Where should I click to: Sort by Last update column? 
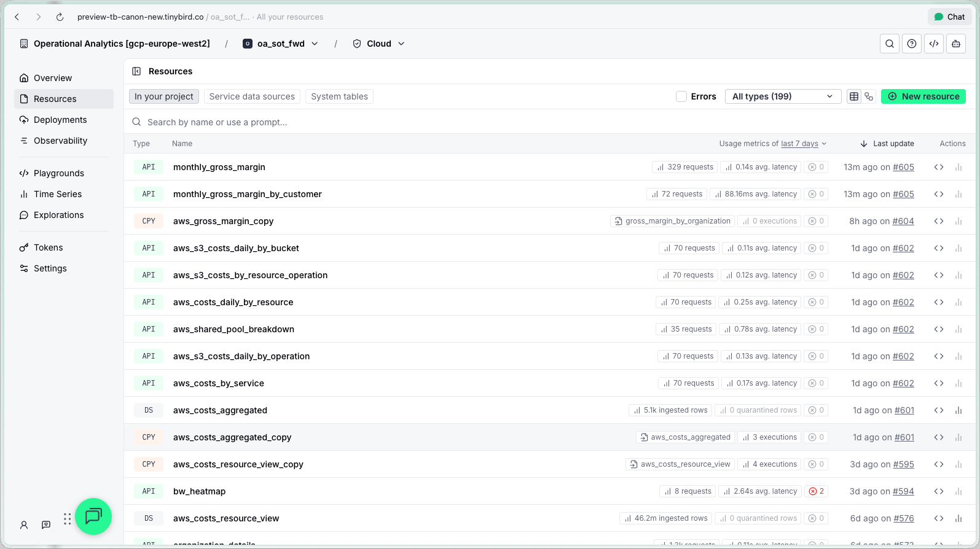tap(887, 144)
